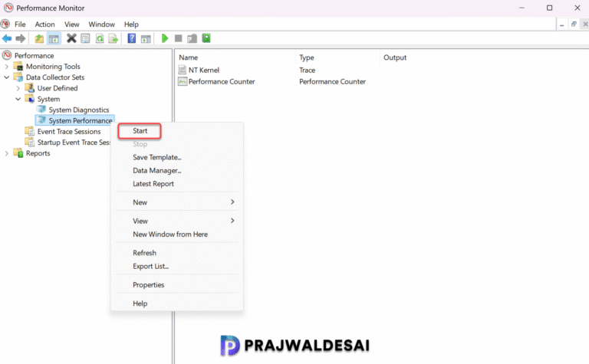Sort by the Type column header
This screenshot has width=589, height=364.
coord(307,57)
